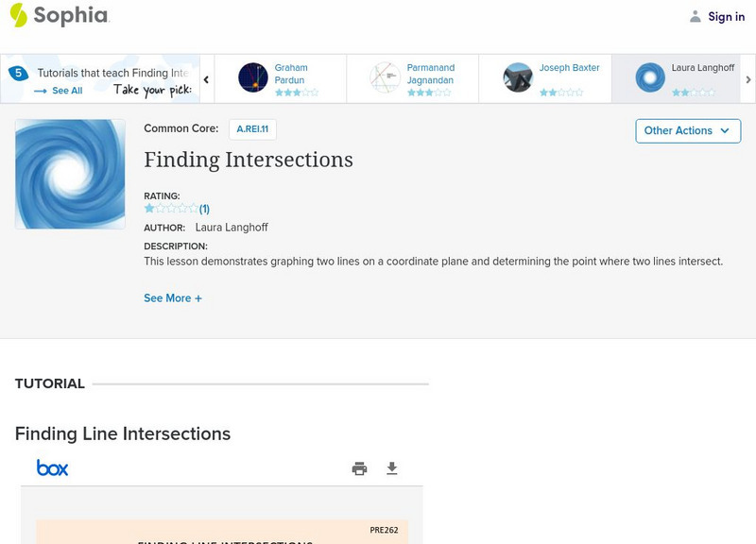756x544 pixels.
Task: Click the Sophia logo
Action: [x=59, y=15]
